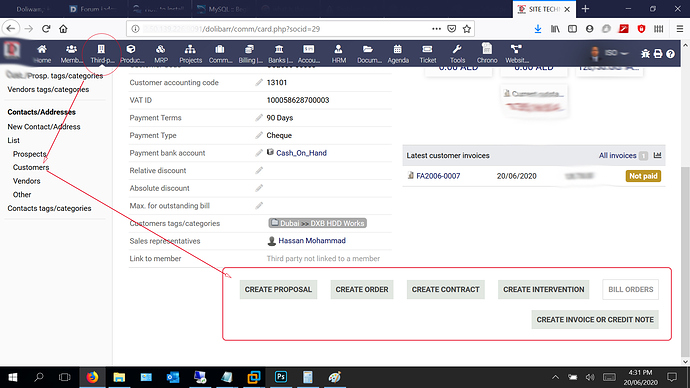Open Vendors contacts list in sidebar
Screen dimensions: 690x388
coord(26,181)
